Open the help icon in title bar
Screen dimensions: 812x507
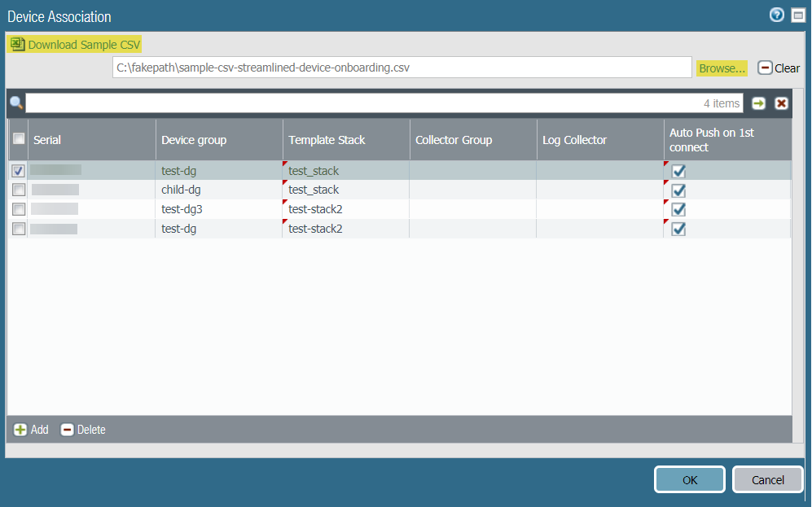pos(776,15)
